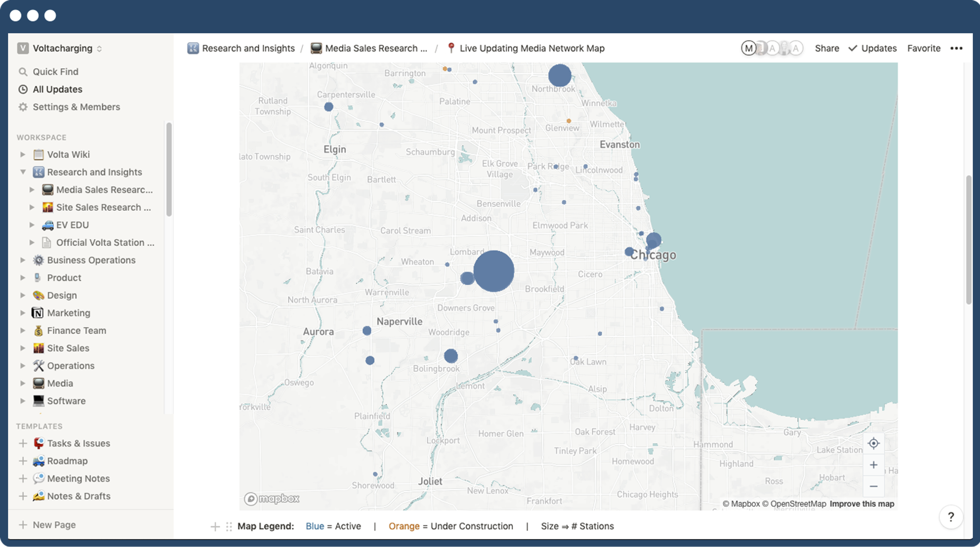The width and height of the screenshot is (980, 547).
Task: Click the Updates button in top bar
Action: pos(873,48)
